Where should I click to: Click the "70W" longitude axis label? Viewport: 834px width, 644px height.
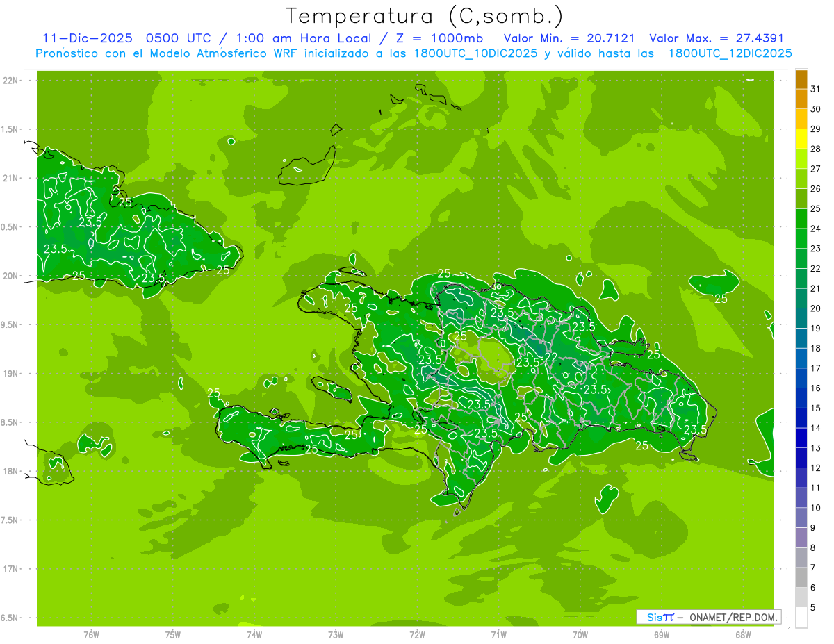click(580, 635)
